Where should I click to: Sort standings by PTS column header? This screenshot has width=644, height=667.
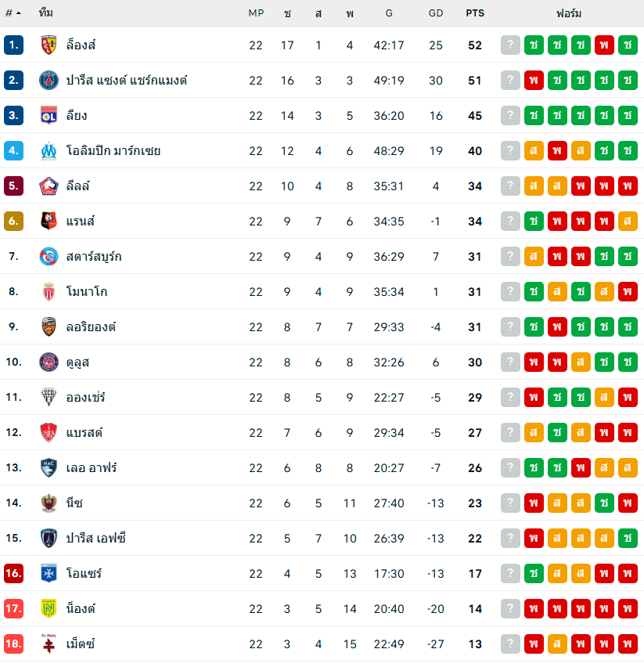click(x=474, y=13)
